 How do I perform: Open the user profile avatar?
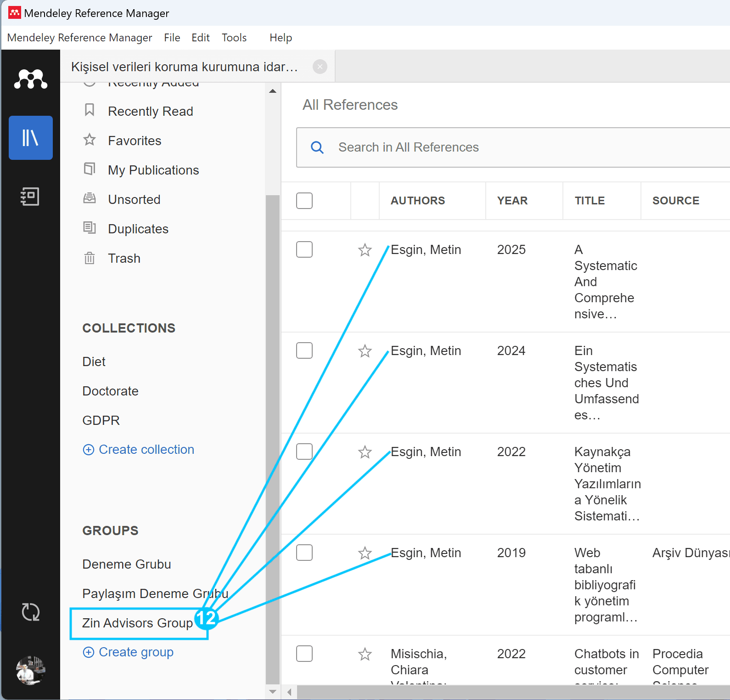tap(30, 670)
